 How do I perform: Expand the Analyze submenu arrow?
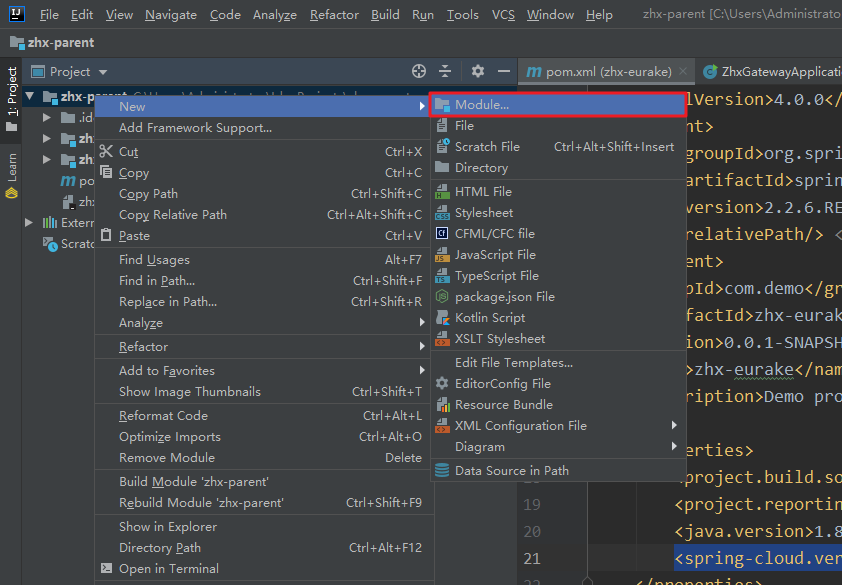(x=422, y=322)
